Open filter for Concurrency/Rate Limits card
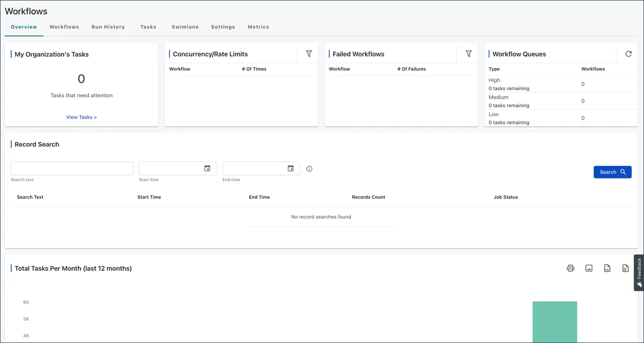644x343 pixels. point(309,53)
